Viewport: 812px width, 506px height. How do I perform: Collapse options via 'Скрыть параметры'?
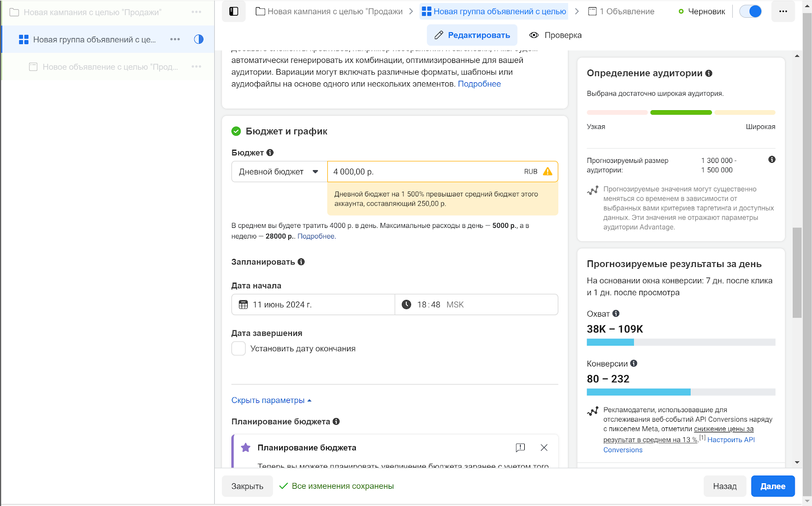click(x=272, y=400)
